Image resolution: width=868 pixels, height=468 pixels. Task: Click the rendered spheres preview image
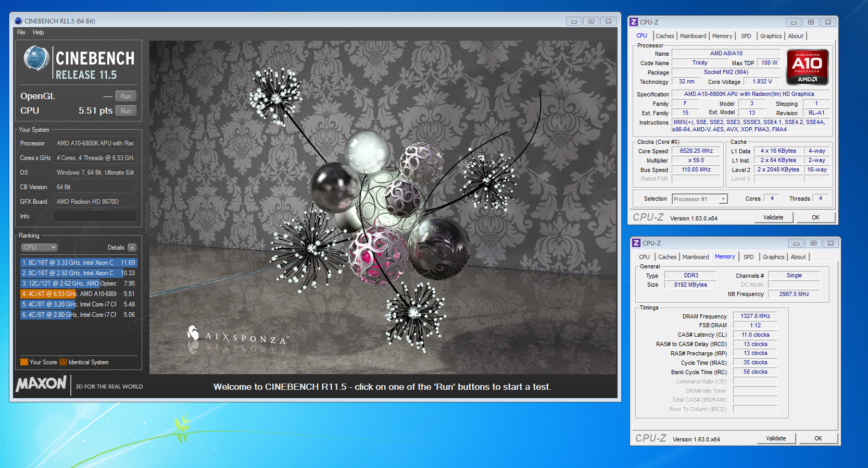[x=383, y=207]
